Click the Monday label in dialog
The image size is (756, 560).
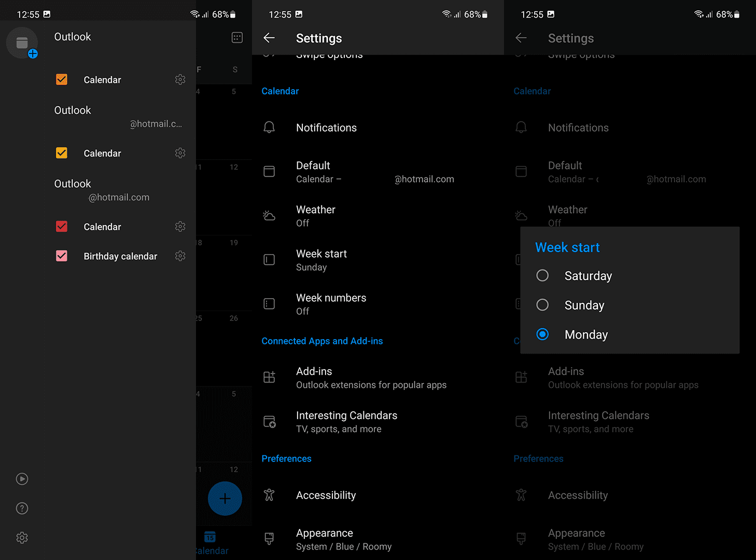[586, 335]
